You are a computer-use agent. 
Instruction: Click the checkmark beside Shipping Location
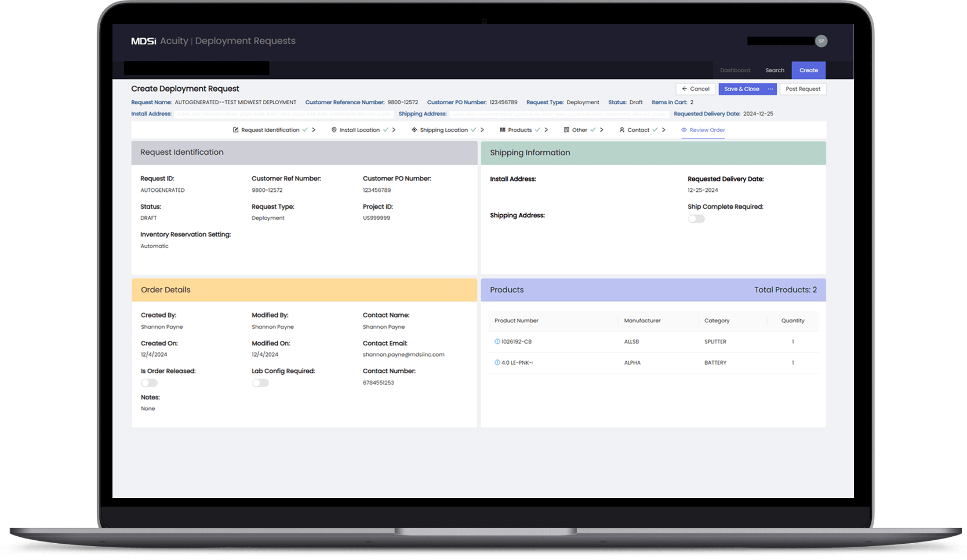pyautogui.click(x=474, y=130)
